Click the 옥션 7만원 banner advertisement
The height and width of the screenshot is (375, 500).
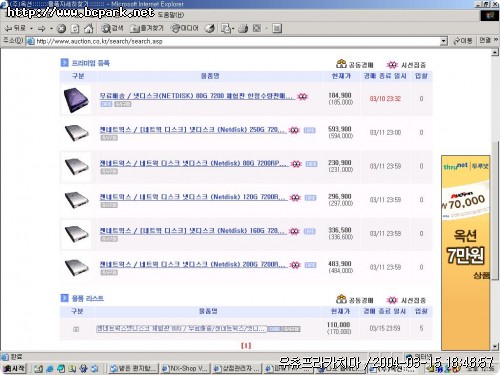click(x=466, y=252)
